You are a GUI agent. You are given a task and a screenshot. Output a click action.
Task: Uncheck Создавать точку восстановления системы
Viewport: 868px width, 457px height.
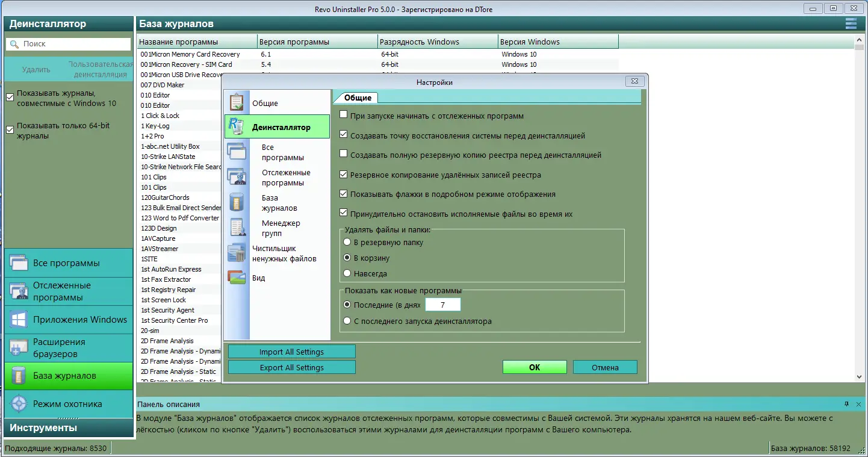344,135
